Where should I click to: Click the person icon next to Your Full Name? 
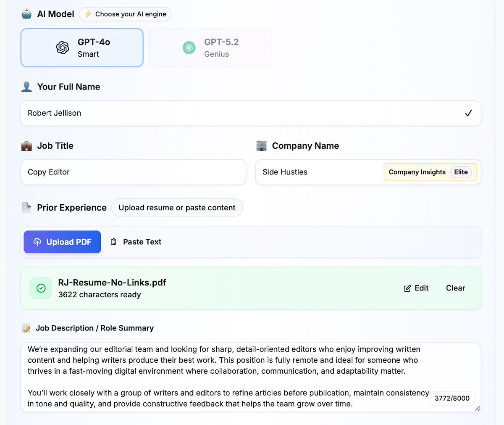[x=26, y=87]
